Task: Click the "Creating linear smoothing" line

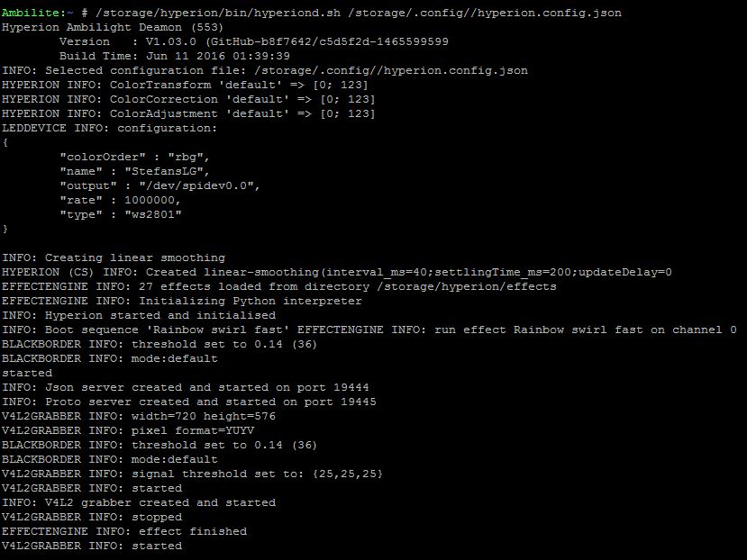Action: coord(114,257)
